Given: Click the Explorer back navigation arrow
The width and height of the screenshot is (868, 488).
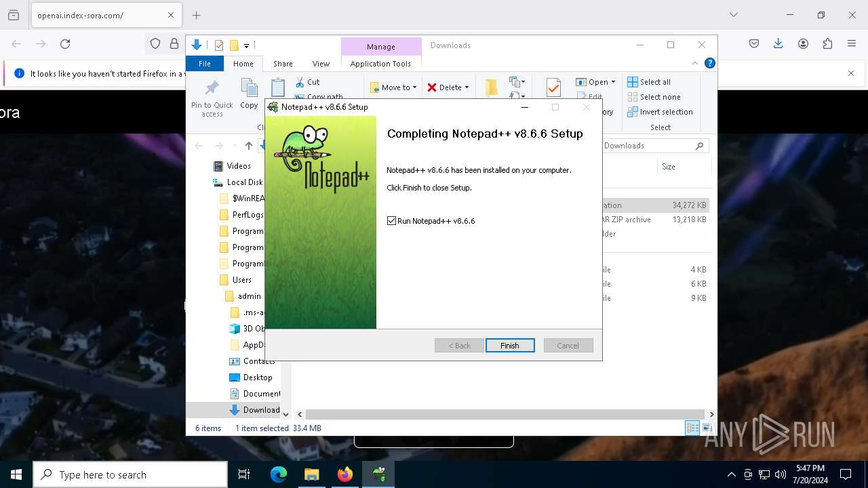Looking at the screenshot, I should click(x=199, y=146).
